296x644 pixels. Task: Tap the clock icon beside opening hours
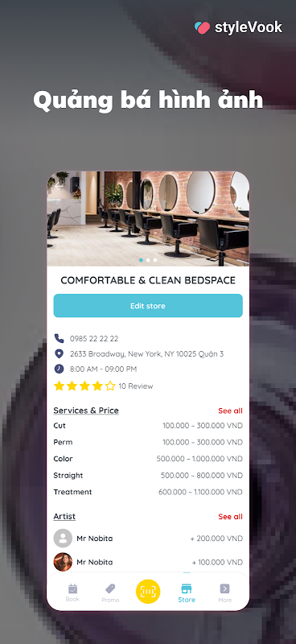click(x=59, y=369)
